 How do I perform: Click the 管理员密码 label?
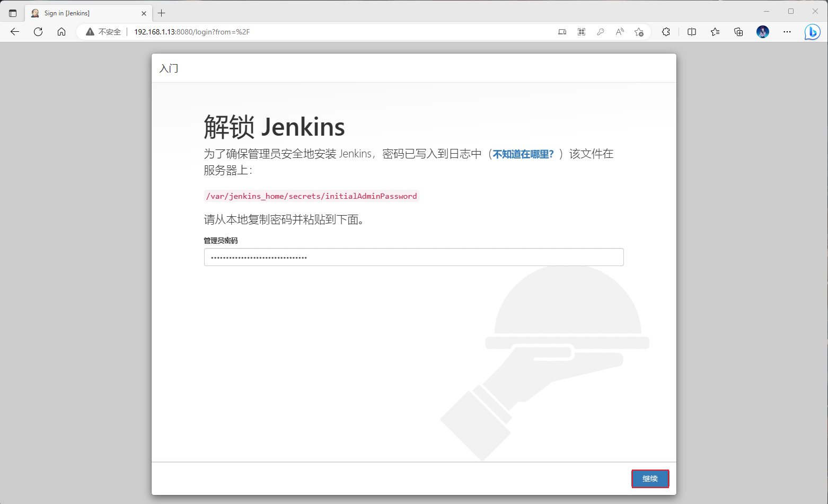221,241
